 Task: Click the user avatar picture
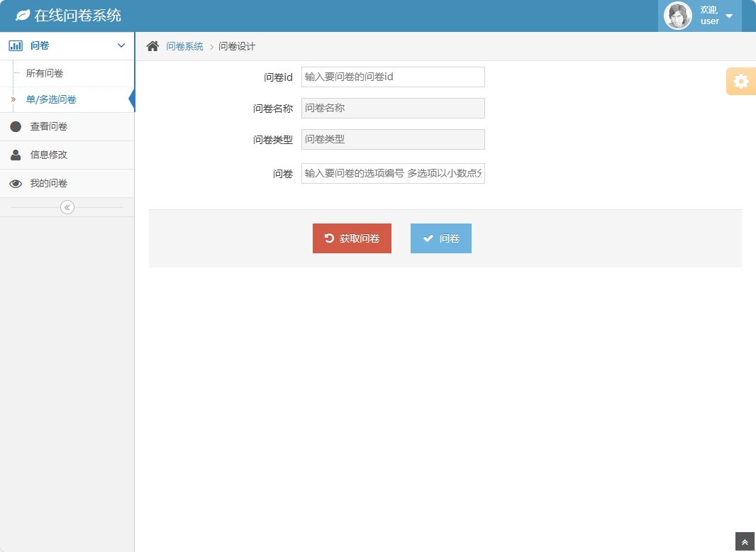click(677, 15)
